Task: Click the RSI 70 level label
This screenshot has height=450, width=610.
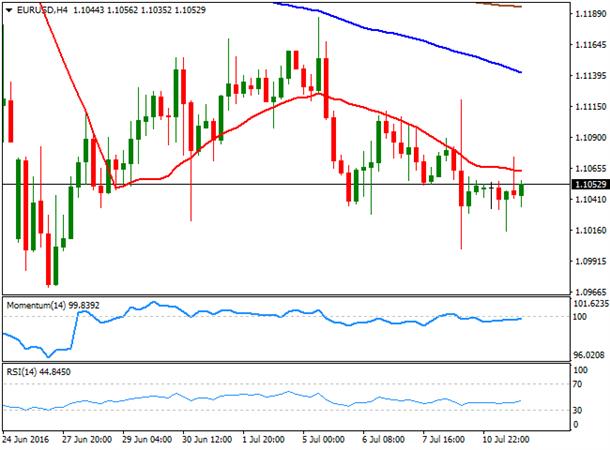Action: 578,384
